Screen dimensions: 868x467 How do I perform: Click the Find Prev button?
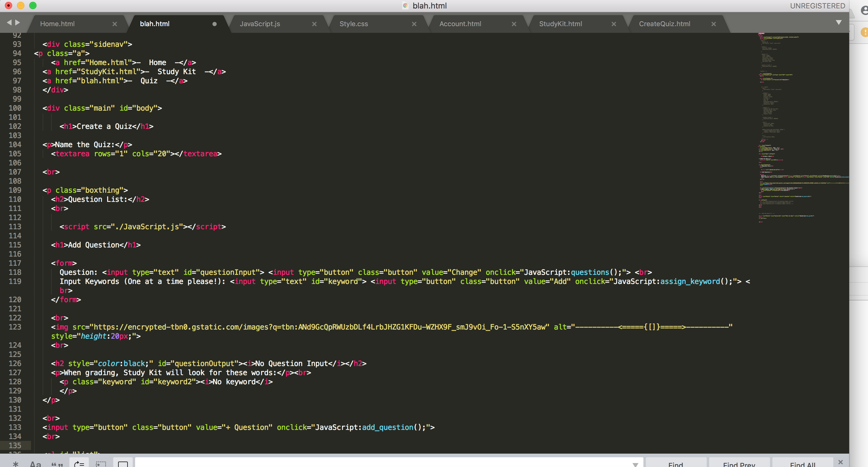pos(739,464)
